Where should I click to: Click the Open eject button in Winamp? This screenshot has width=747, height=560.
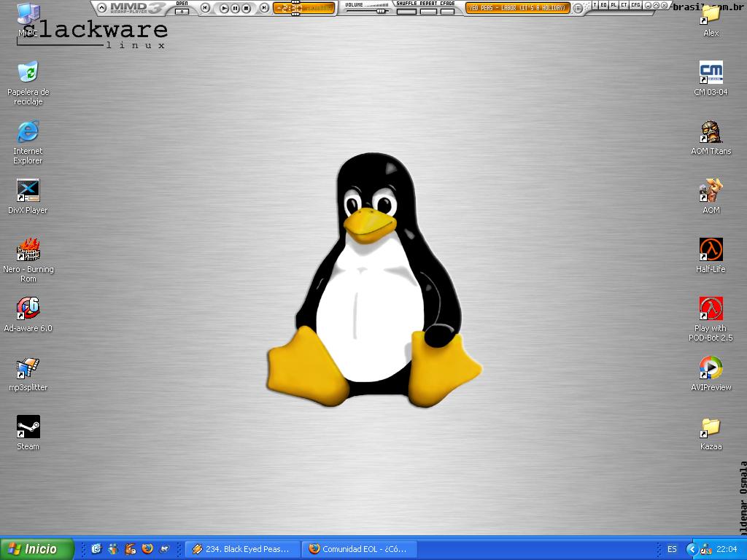182,11
